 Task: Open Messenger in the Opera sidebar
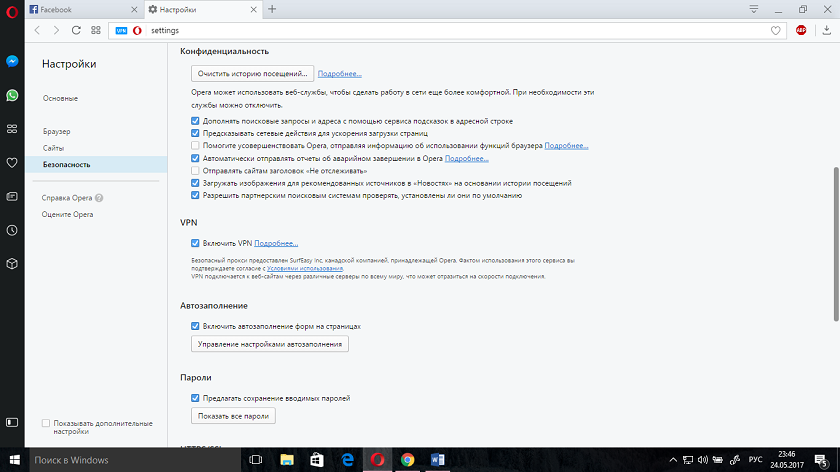[11, 61]
